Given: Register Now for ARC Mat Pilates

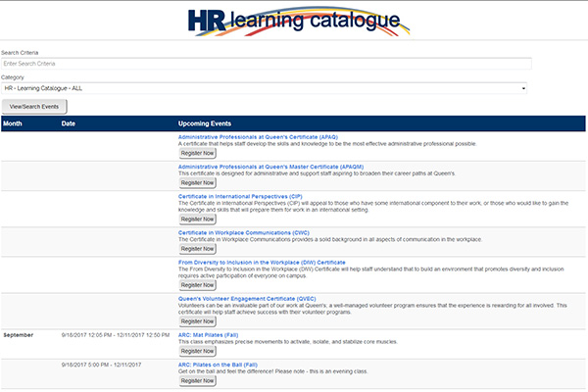Looking at the screenshot, I should [x=197, y=352].
